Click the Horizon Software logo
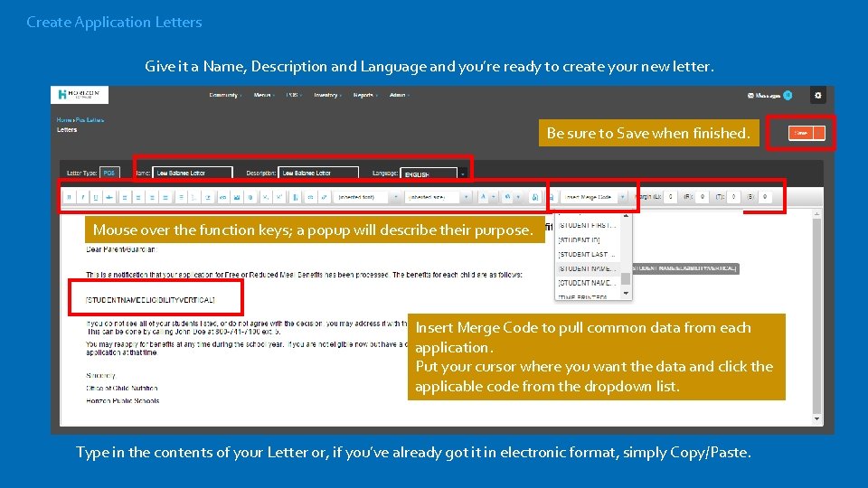Viewport: 868px width, 488px height. 80,95
